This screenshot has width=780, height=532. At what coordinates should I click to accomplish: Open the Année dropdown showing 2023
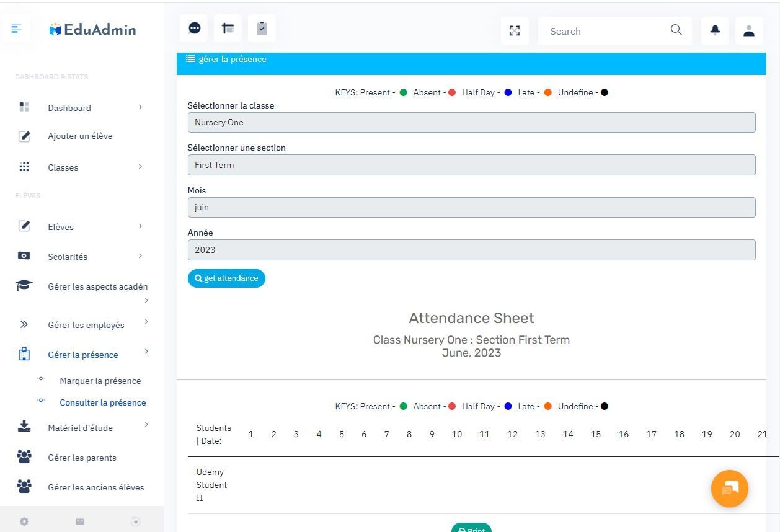[471, 250]
